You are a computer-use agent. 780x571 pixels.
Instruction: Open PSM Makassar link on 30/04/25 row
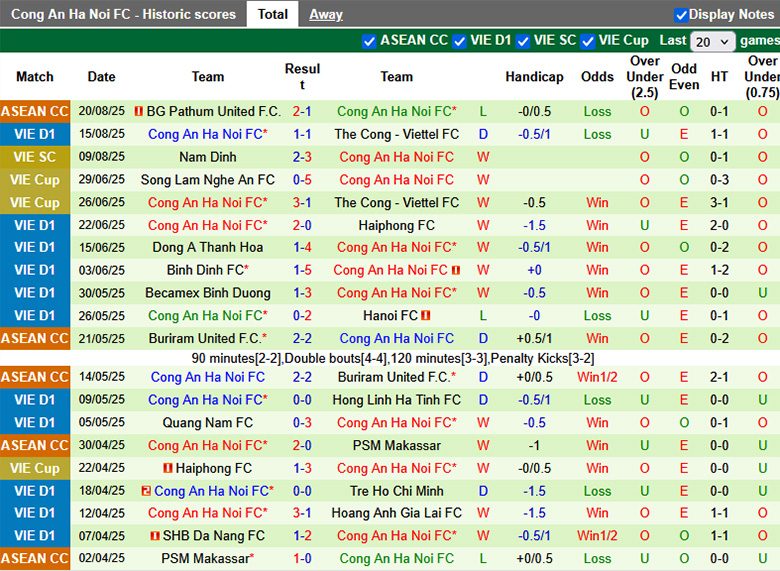point(396,445)
